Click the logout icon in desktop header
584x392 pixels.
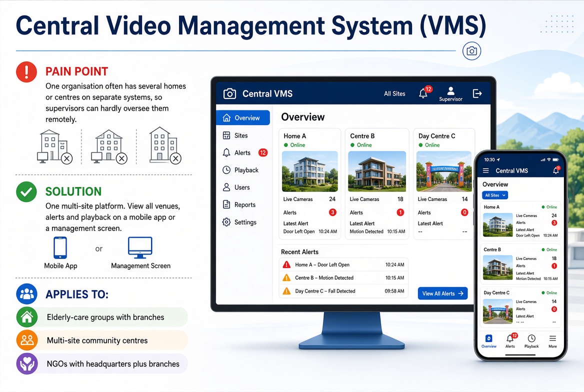point(477,93)
